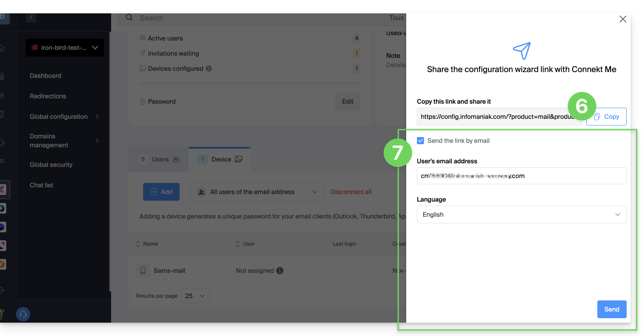Open the Language dropdown set to English
644x336 pixels.
coord(521,215)
